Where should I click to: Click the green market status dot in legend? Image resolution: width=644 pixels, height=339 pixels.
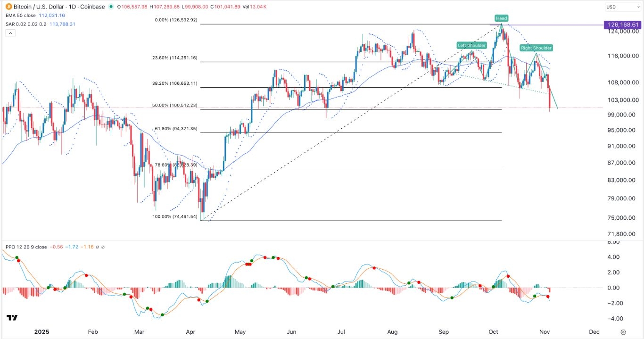tap(110, 7)
